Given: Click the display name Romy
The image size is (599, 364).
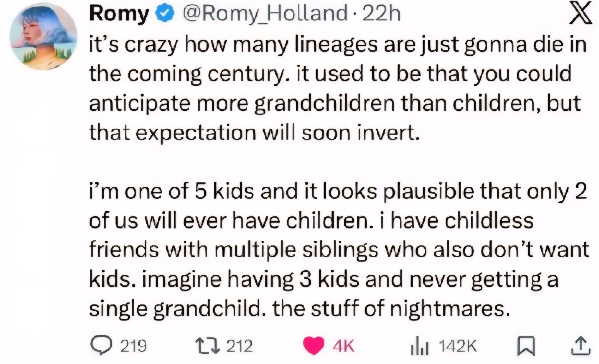Looking at the screenshot, I should tap(119, 14).
